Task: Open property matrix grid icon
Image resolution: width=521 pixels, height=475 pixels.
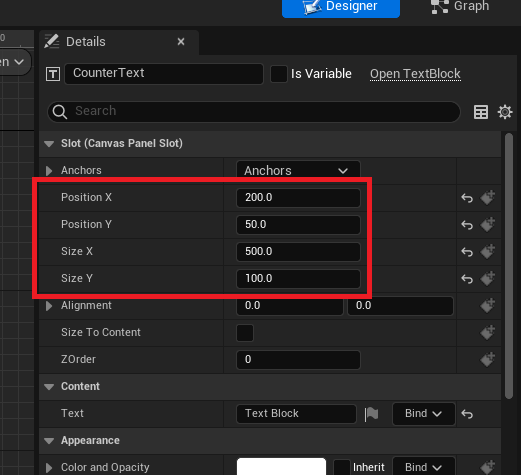Action: click(x=481, y=112)
